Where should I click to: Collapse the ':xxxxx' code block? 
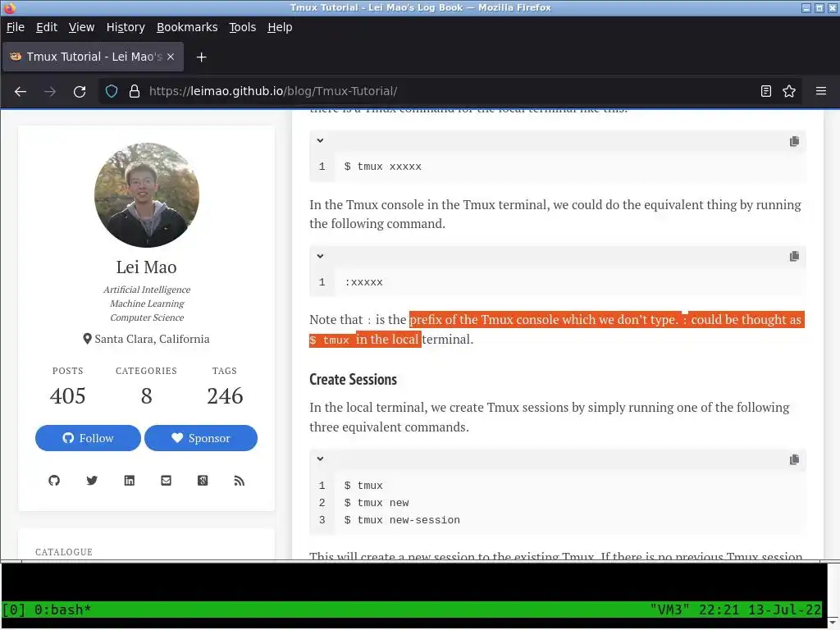pos(320,256)
